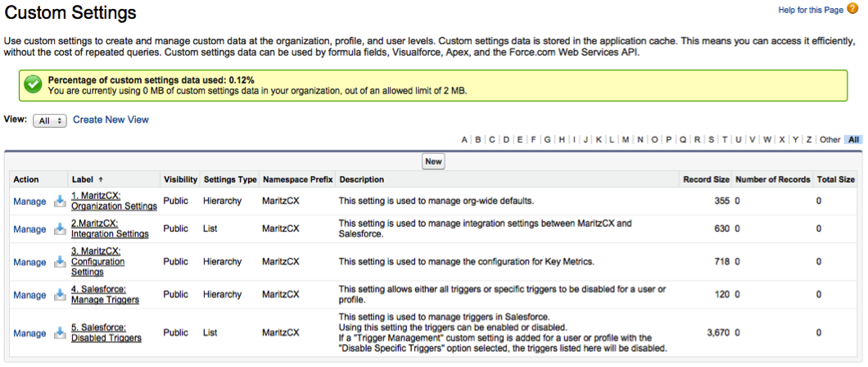Open 4. Salesforce: Manage Triggers label
Screen dimensions: 868x367
105,294
